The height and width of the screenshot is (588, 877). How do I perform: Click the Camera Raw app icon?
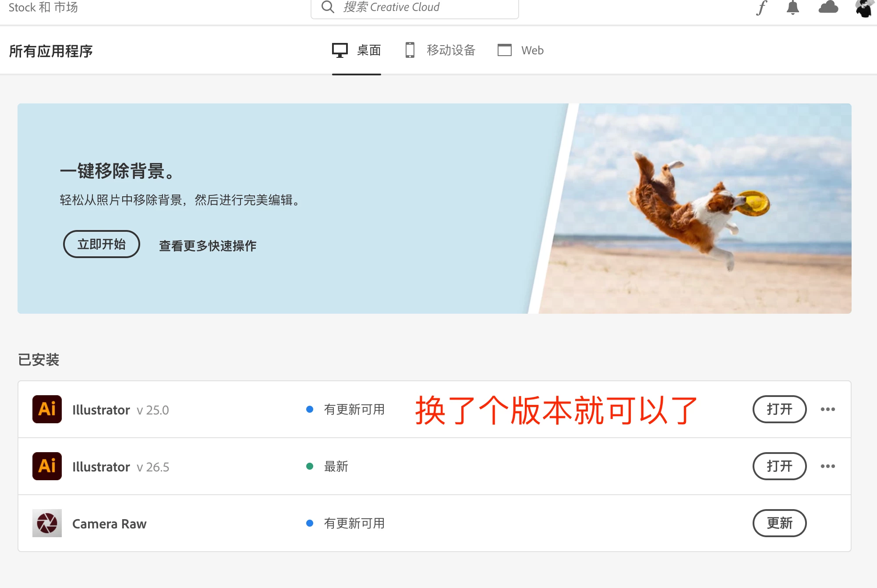pos(47,523)
